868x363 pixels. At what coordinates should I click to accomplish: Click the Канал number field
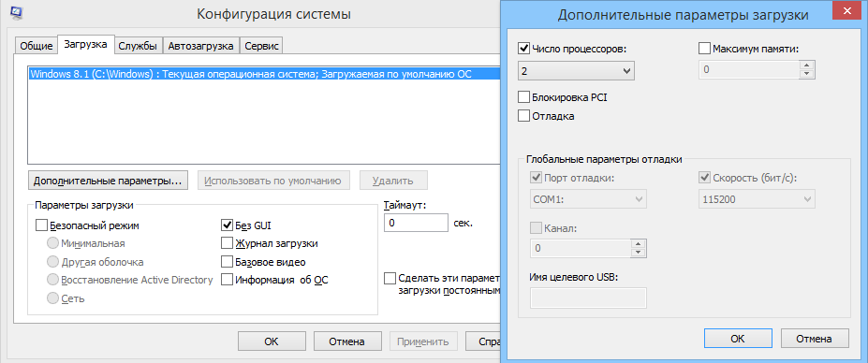581,249
